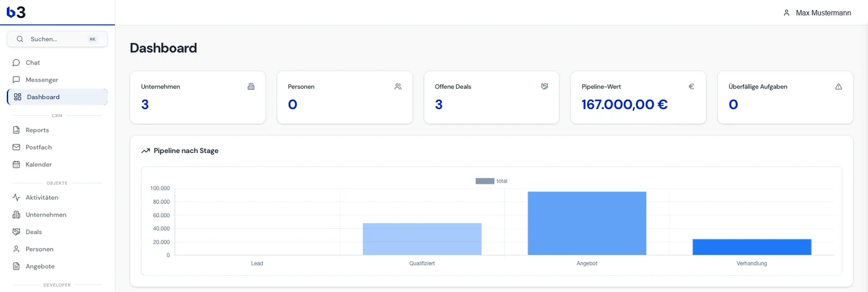Image resolution: width=868 pixels, height=292 pixels.
Task: Click the trend arrow icon beside Pipeline nach Stage
Action: click(146, 151)
